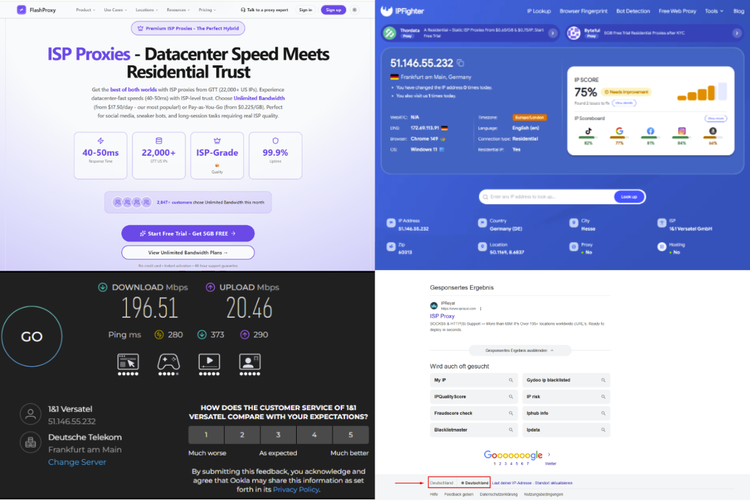Copy the IP address 51.146.55.232

tap(460, 63)
